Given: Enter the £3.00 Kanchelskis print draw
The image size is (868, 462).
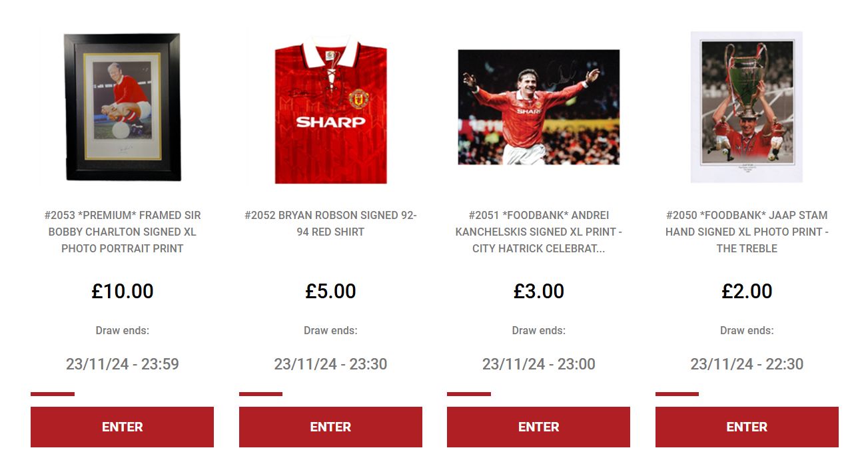Looking at the screenshot, I should click(x=538, y=427).
